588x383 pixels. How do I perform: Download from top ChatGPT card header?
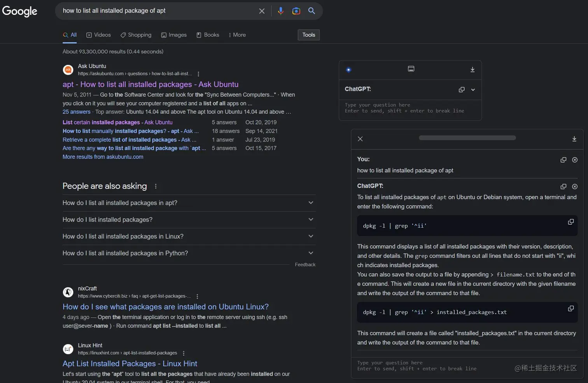pos(472,70)
